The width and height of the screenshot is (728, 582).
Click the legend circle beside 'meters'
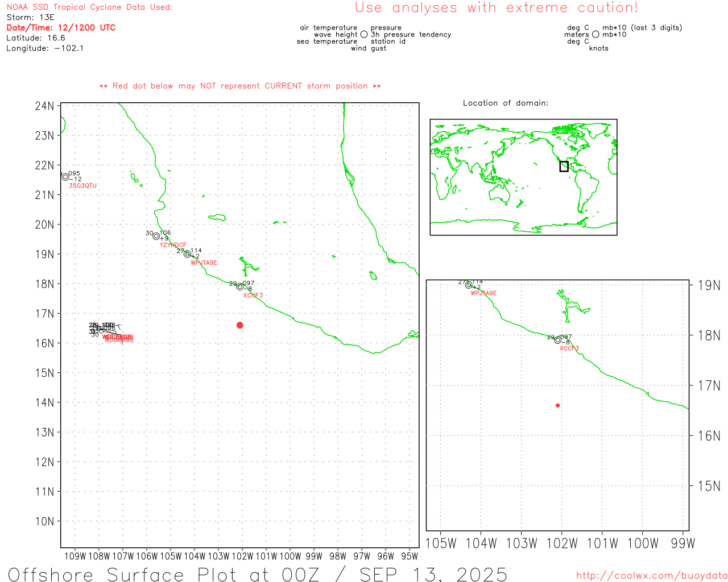(x=595, y=35)
